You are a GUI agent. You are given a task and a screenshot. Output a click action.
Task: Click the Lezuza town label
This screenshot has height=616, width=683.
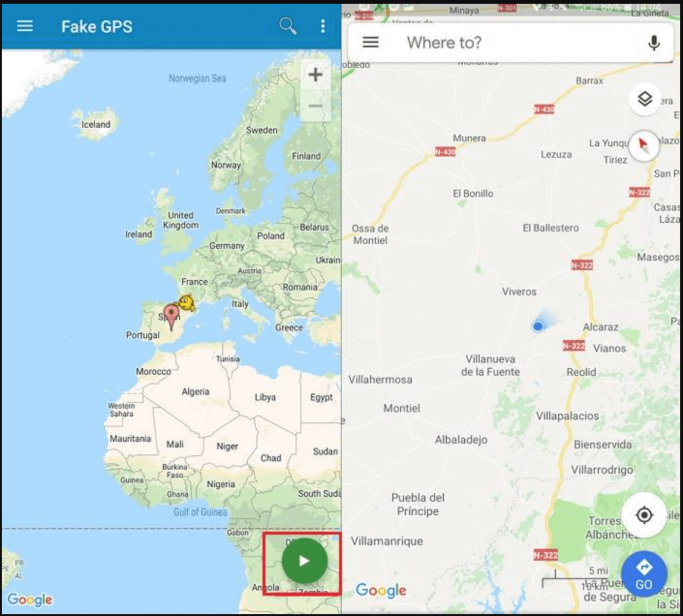tap(556, 154)
